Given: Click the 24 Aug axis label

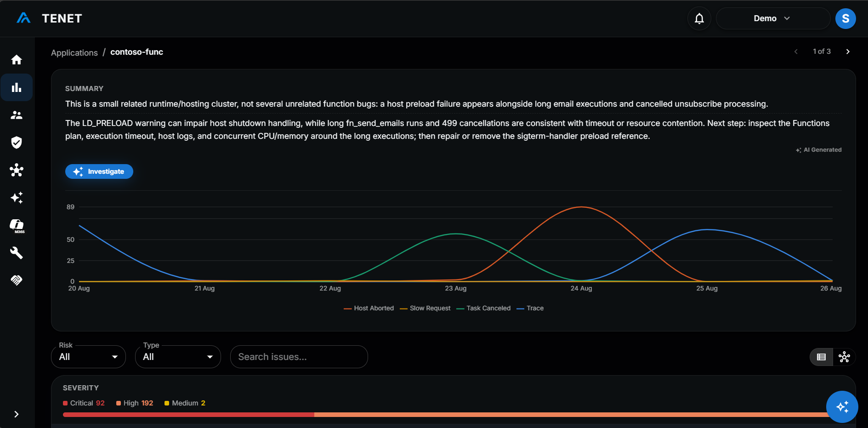Looking at the screenshot, I should (581, 288).
